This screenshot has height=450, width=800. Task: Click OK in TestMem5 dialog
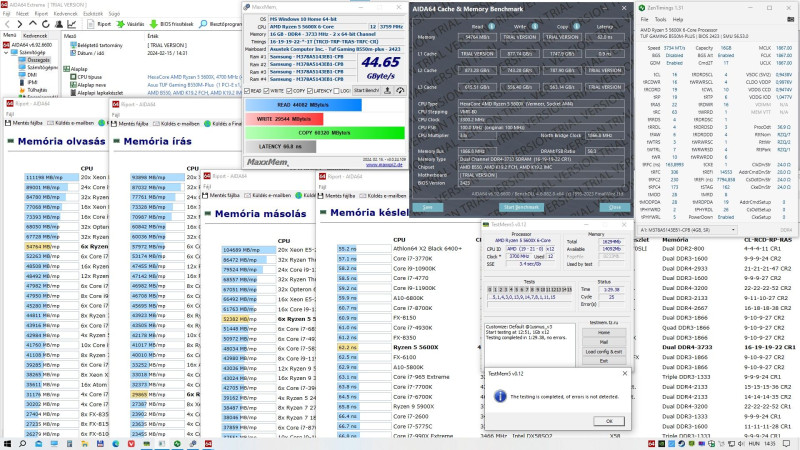(x=609, y=421)
